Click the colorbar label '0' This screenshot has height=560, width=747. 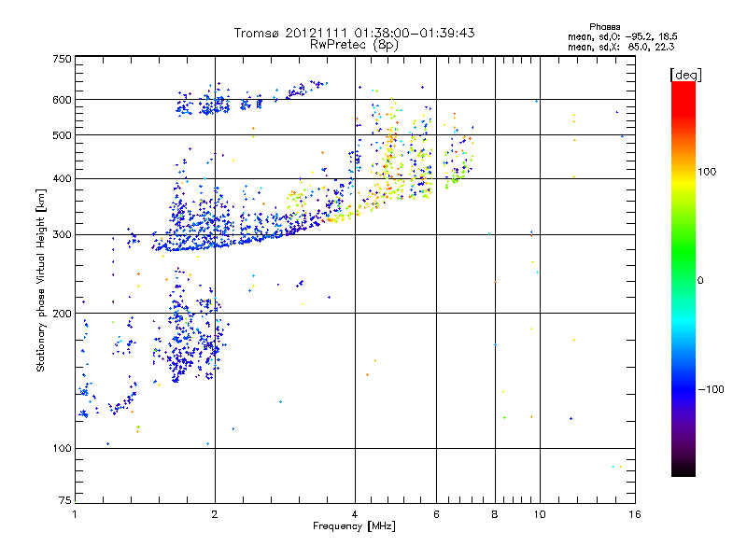701,281
